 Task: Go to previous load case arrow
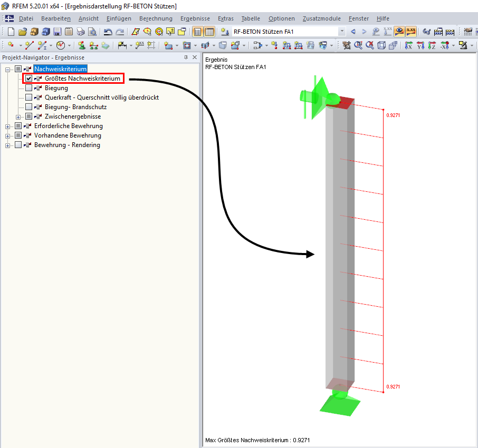(x=353, y=32)
